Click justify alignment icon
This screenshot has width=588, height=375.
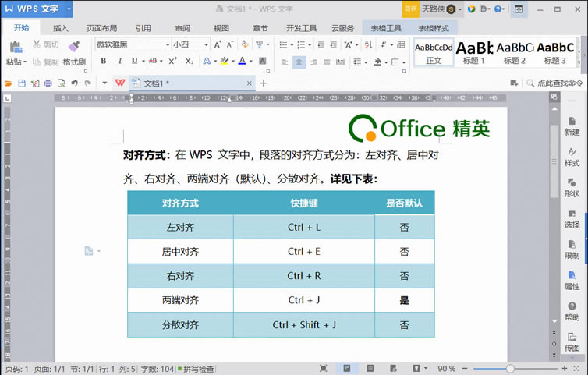[x=327, y=62]
